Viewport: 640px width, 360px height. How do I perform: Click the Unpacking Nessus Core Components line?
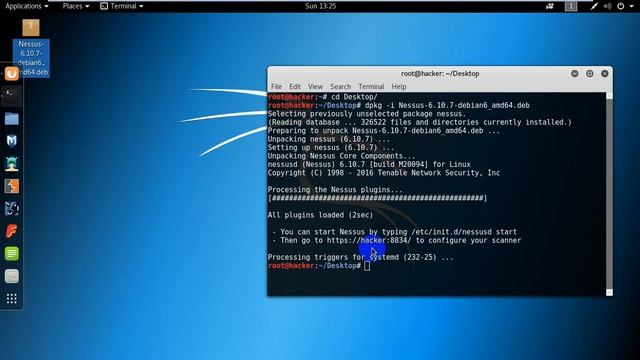tap(341, 156)
